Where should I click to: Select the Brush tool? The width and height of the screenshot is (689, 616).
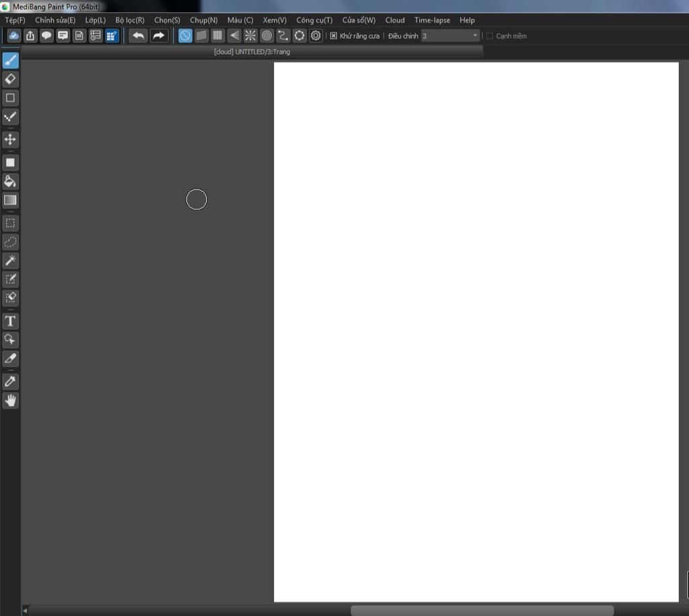[11, 60]
